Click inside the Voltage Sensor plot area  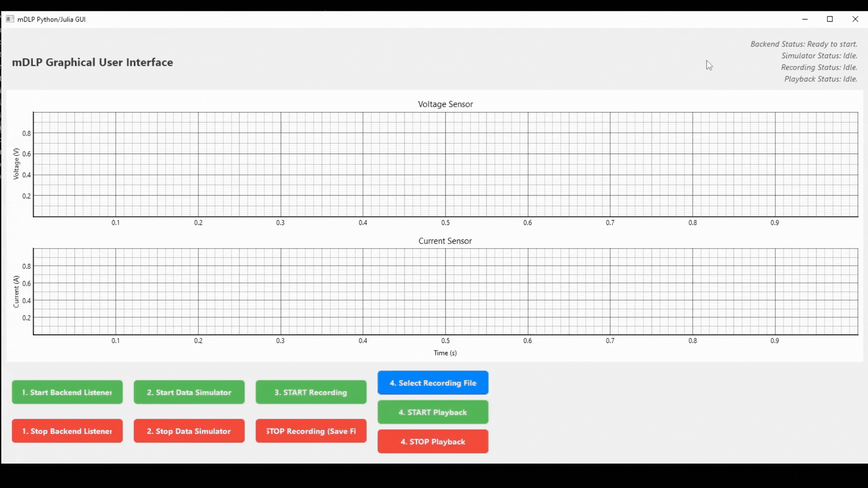coord(445,164)
